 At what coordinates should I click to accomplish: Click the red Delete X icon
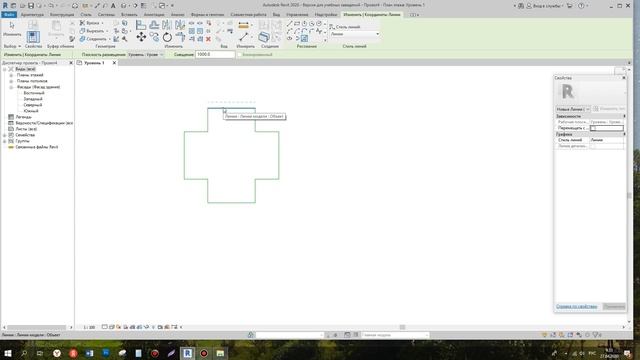[208, 39]
